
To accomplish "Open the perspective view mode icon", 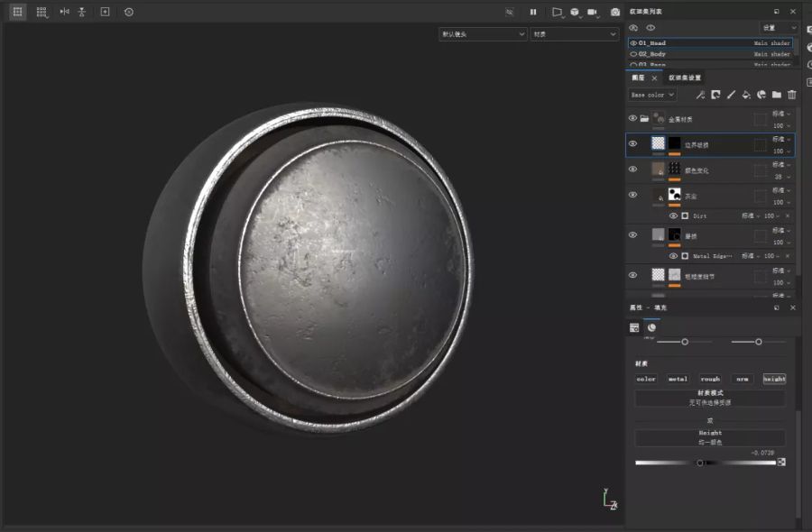I will pos(558,12).
